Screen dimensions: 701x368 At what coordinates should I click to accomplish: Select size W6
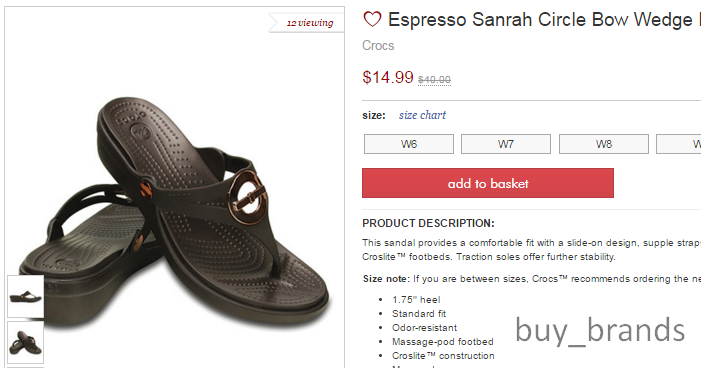coord(409,144)
